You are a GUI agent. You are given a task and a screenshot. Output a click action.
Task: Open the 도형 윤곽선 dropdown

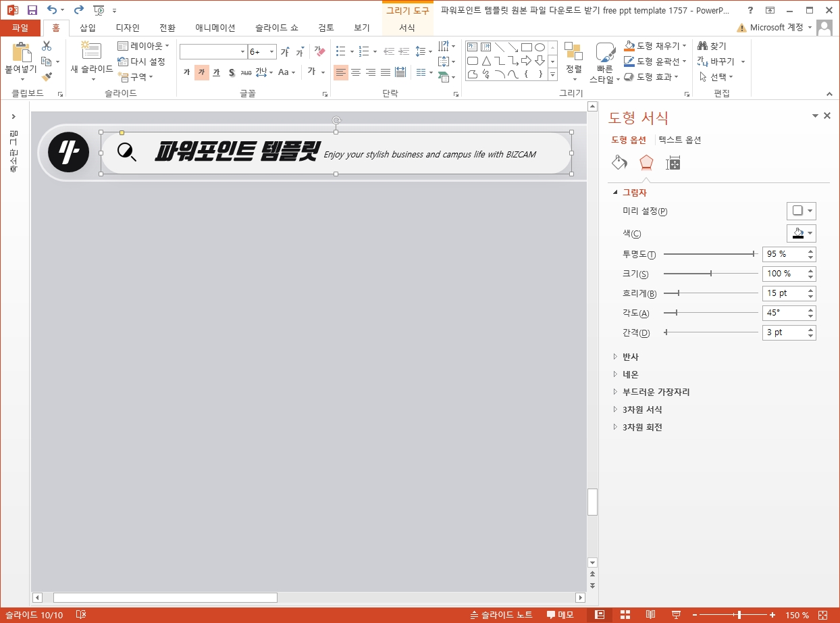655,61
